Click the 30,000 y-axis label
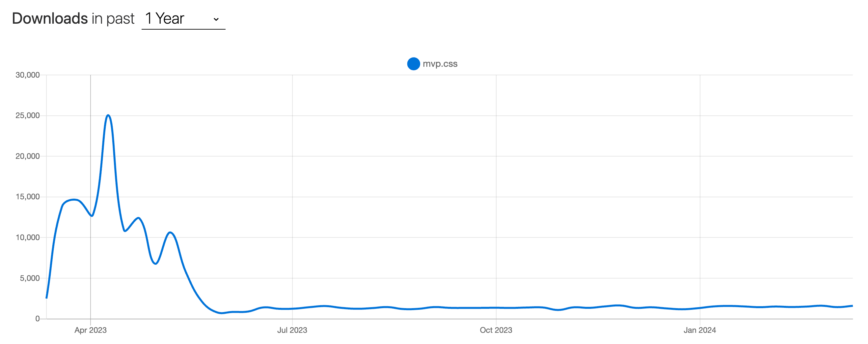Viewport: 868px width, 344px height. coord(28,75)
